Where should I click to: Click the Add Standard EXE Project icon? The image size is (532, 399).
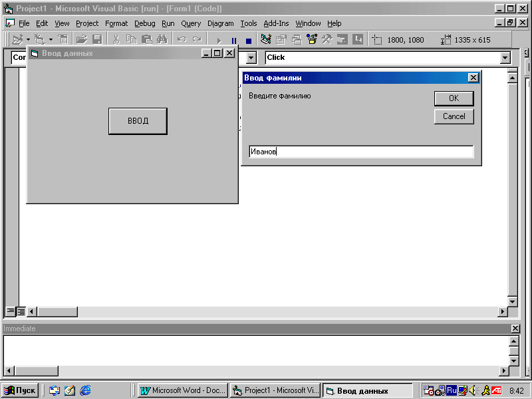click(18, 39)
